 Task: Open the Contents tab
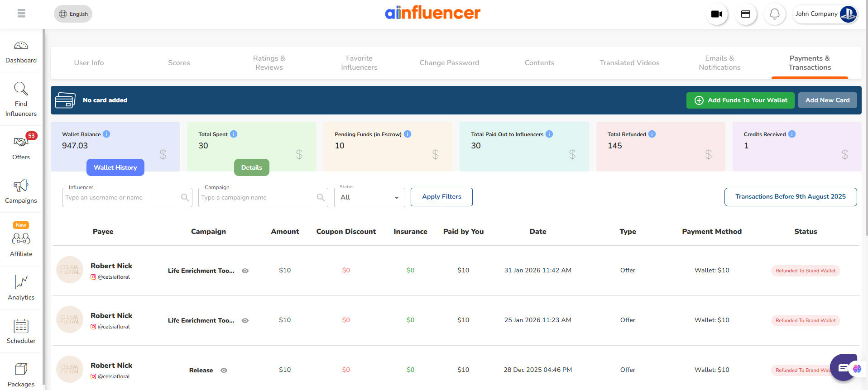pyautogui.click(x=539, y=63)
